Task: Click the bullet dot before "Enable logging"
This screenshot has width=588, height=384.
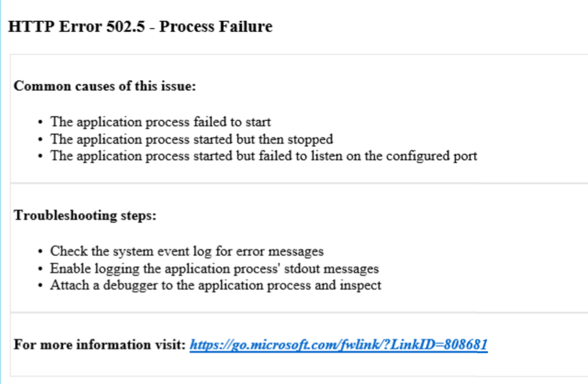Action: [40, 269]
